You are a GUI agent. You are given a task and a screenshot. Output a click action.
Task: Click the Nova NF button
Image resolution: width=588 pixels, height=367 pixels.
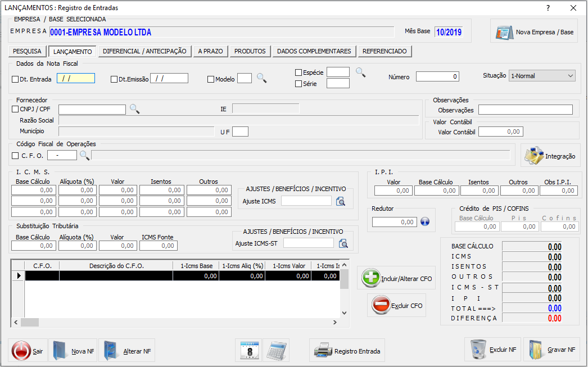pyautogui.click(x=73, y=351)
